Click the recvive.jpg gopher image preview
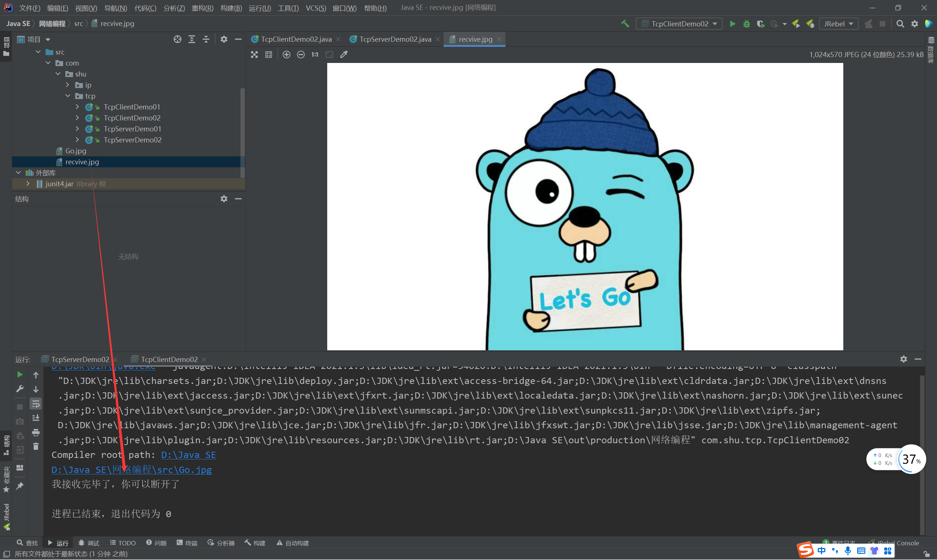937x560 pixels. point(585,206)
